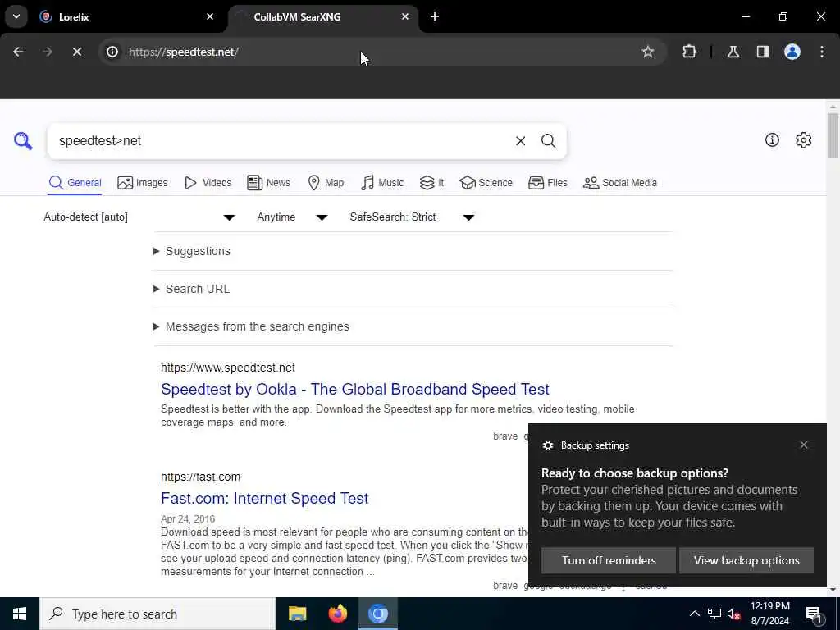
Task: Open the Chrome profile avatar
Action: click(x=792, y=52)
